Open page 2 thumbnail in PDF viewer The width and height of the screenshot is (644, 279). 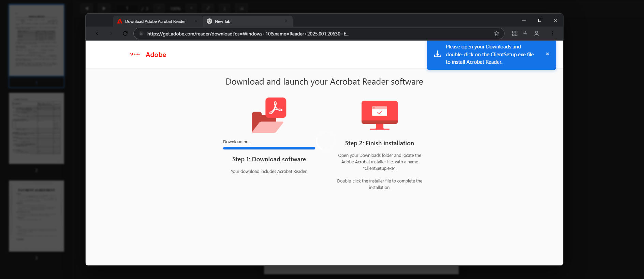tap(36, 128)
